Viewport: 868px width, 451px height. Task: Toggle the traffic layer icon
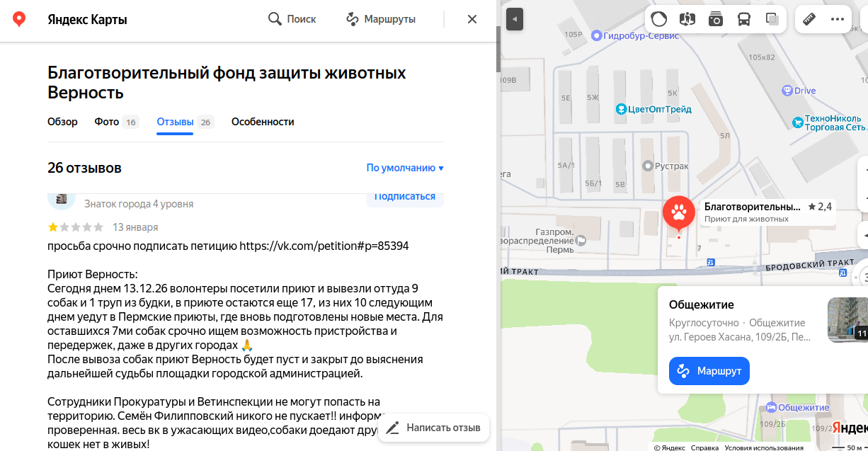659,19
